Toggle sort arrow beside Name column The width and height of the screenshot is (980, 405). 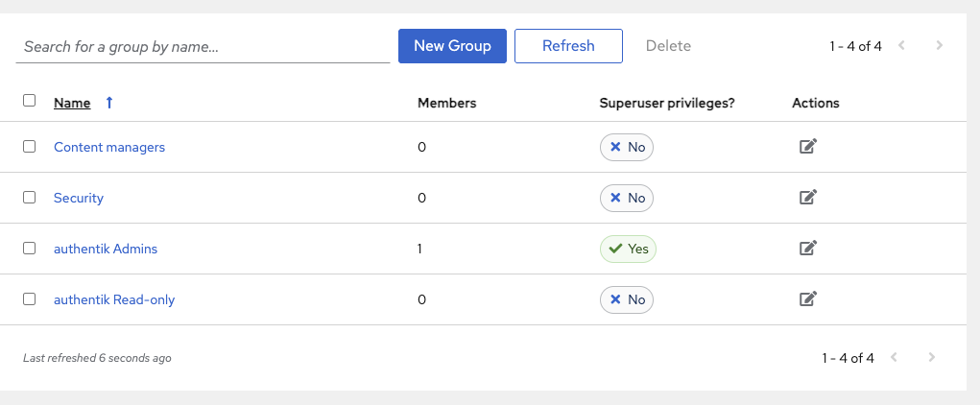pyautogui.click(x=108, y=103)
